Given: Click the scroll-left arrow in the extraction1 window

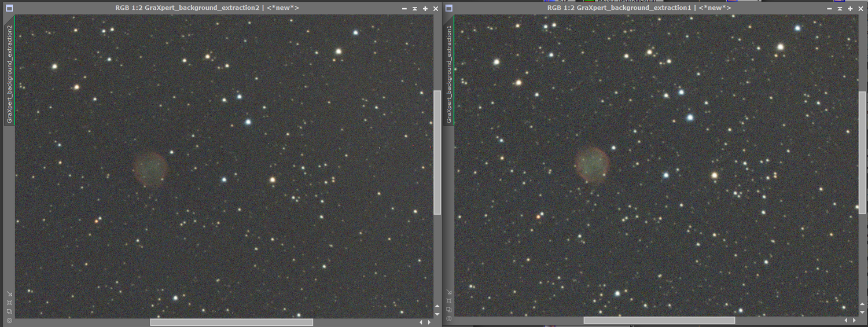Looking at the screenshot, I should click(x=846, y=320).
